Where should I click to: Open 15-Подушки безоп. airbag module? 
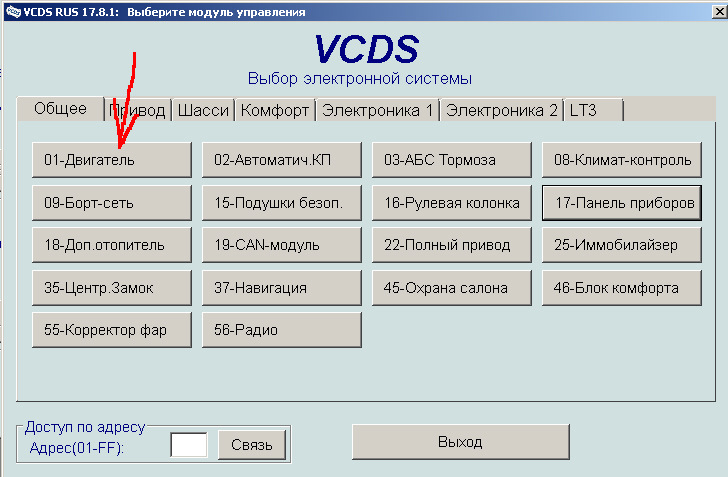pos(282,203)
